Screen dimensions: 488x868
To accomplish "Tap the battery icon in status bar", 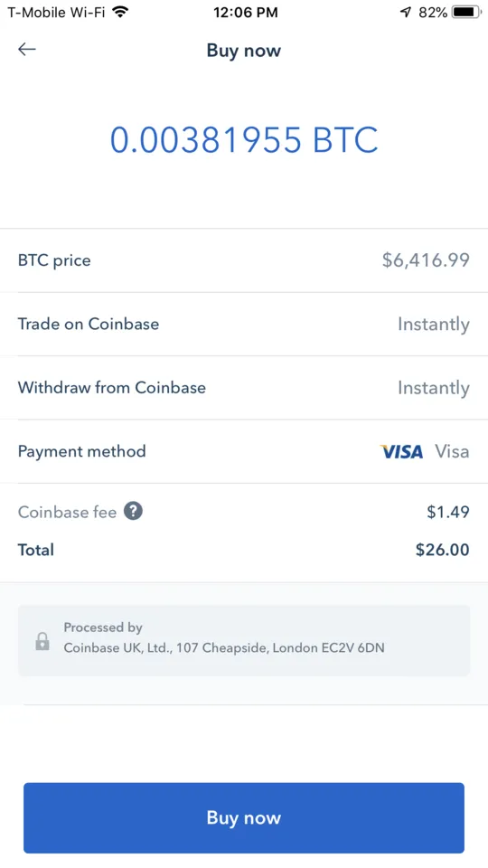I will coord(467,12).
